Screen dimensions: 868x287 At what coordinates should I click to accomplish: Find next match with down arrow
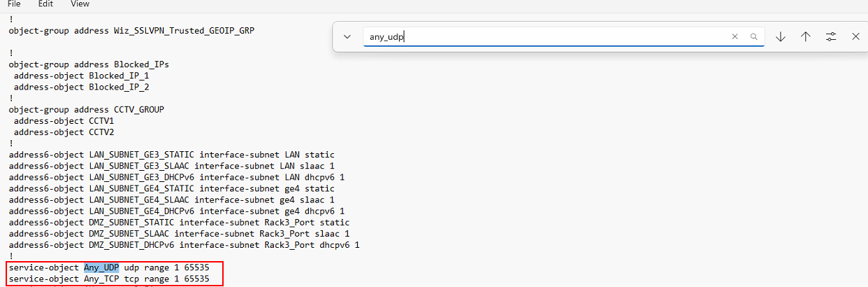pos(781,36)
